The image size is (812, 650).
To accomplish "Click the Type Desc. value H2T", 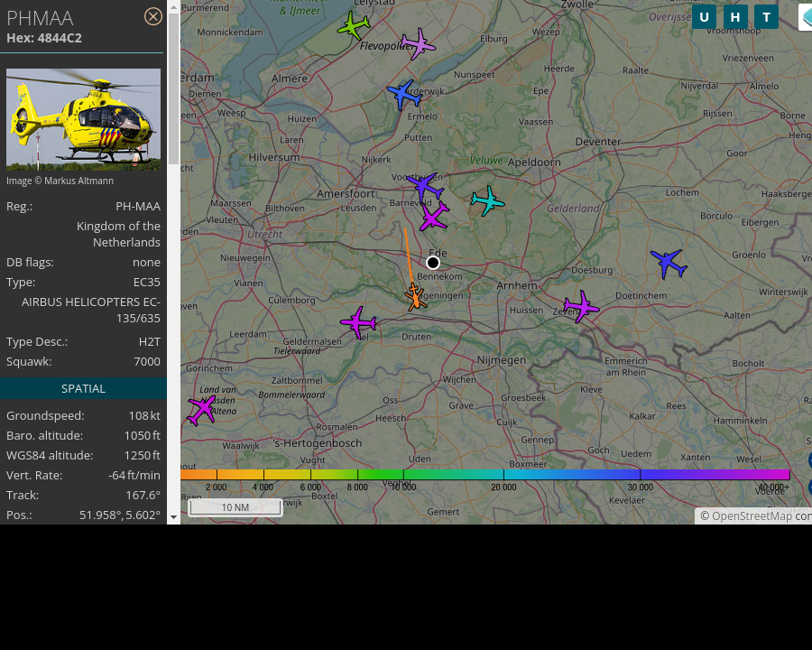I will coord(150,341).
